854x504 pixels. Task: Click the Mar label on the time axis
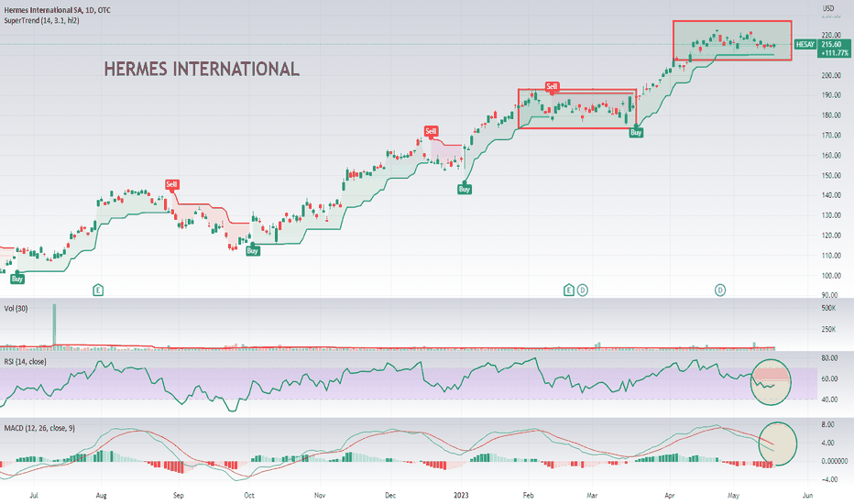(x=592, y=495)
